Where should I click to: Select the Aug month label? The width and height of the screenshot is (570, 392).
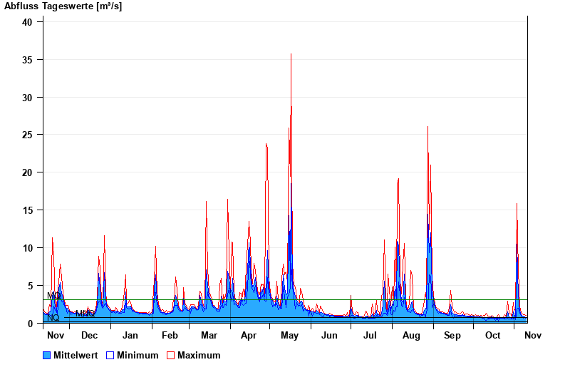(x=411, y=335)
